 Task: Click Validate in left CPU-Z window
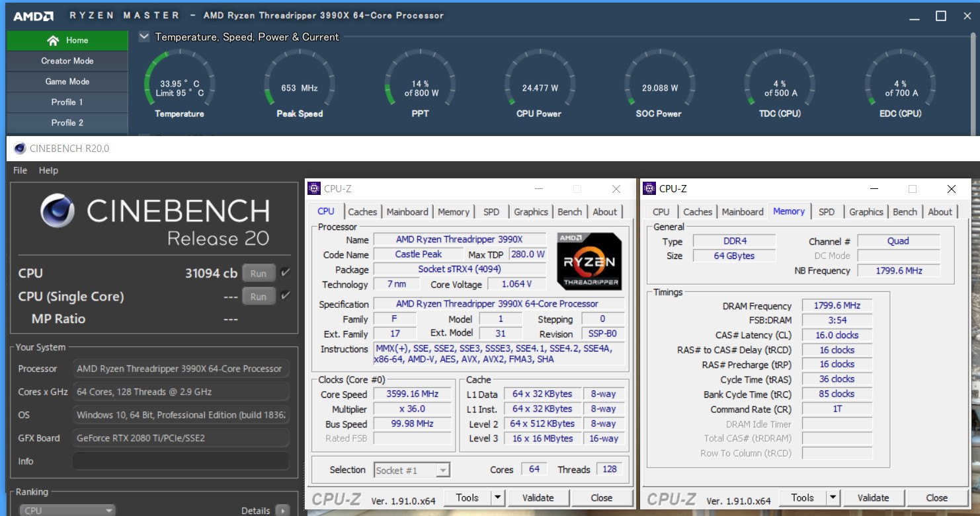[538, 498]
